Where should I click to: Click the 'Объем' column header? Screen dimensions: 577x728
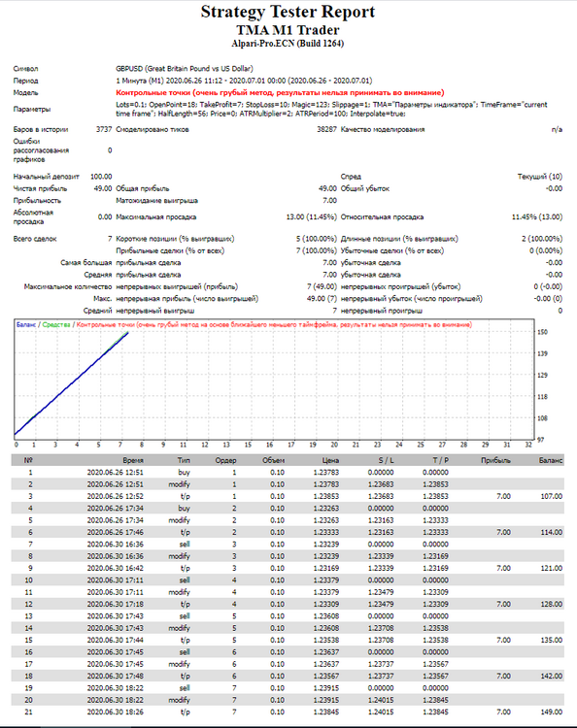click(x=273, y=460)
